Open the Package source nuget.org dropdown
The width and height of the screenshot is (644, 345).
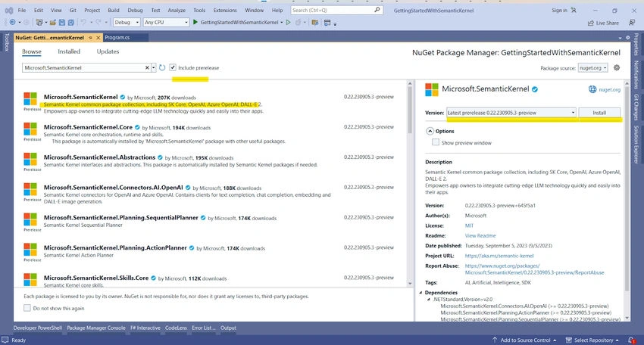pyautogui.click(x=592, y=68)
